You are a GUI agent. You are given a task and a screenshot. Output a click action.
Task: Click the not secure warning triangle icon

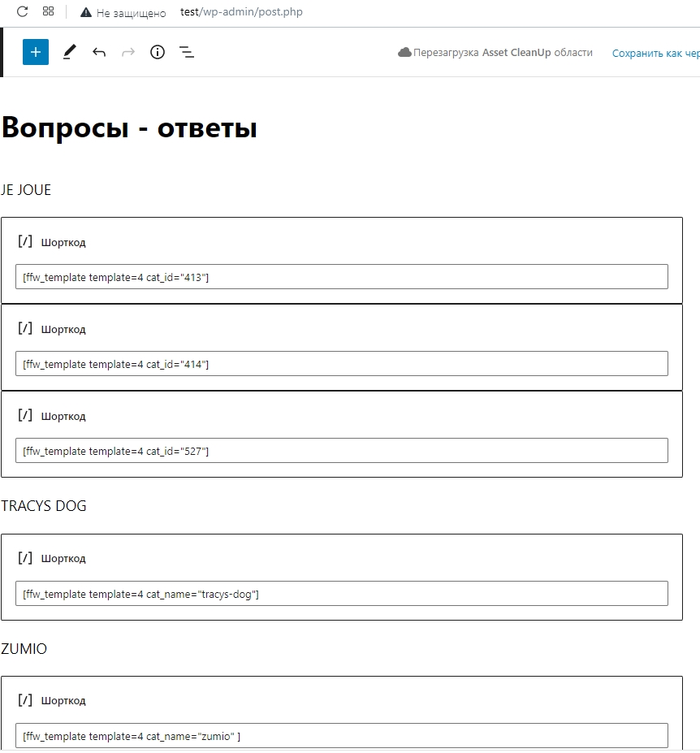click(x=86, y=12)
